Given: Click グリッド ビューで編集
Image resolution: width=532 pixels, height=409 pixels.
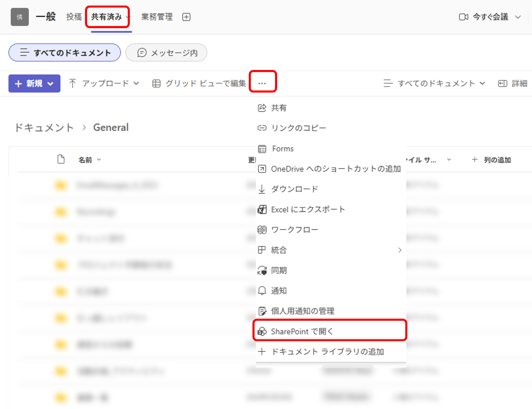Looking at the screenshot, I should coord(199,84).
